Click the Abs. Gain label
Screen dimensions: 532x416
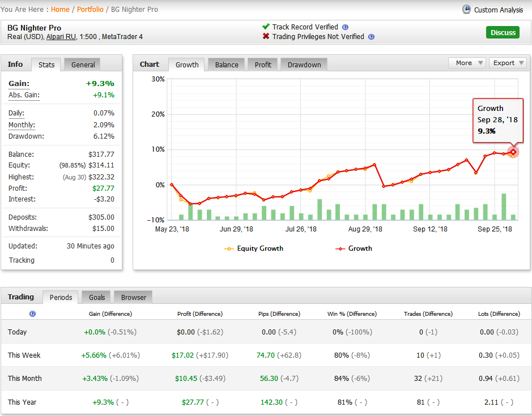tap(24, 95)
